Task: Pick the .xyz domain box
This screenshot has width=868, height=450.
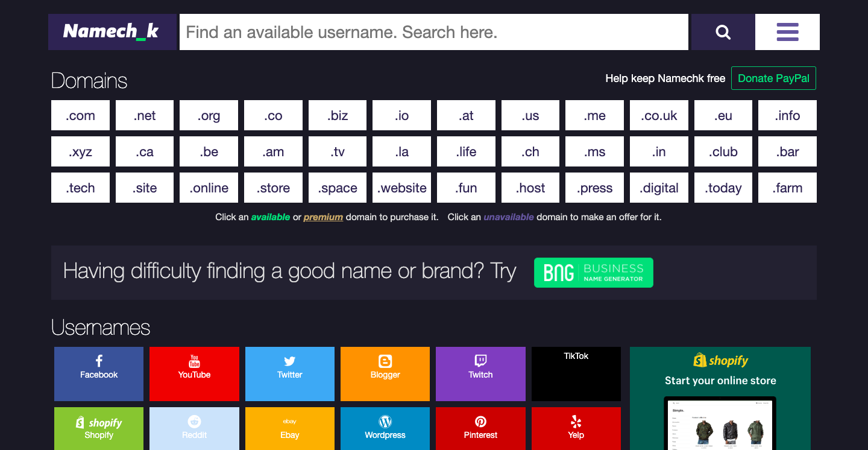Action: tap(80, 151)
